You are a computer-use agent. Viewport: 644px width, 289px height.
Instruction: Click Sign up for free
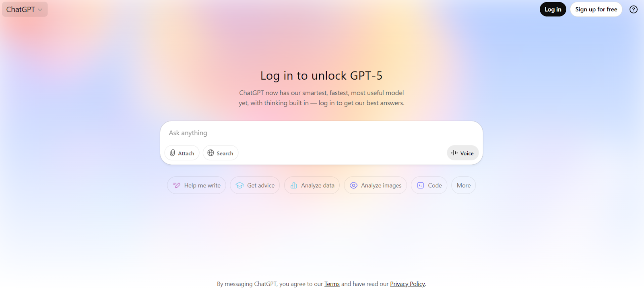(x=596, y=9)
